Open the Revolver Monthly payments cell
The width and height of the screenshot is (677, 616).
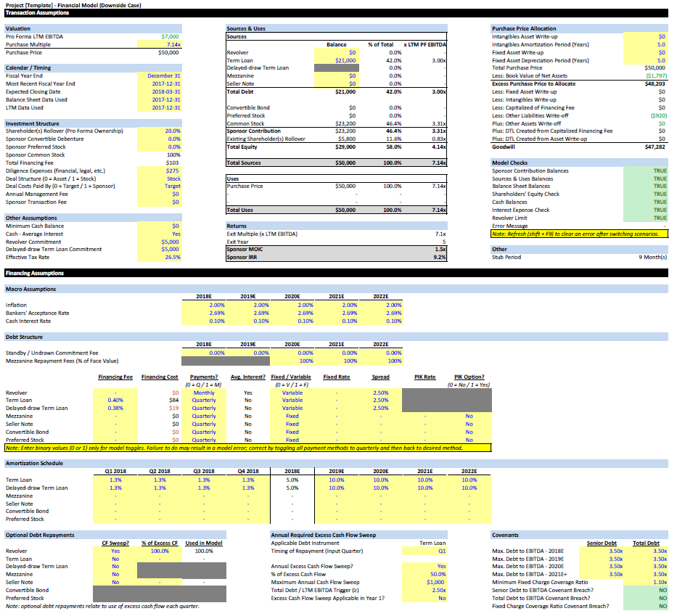point(203,393)
